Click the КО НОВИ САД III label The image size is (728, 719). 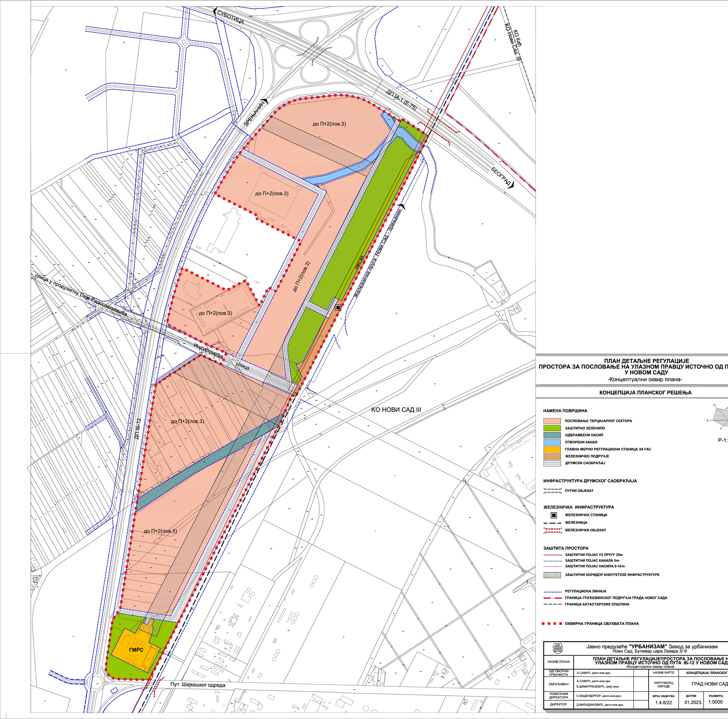(396, 410)
